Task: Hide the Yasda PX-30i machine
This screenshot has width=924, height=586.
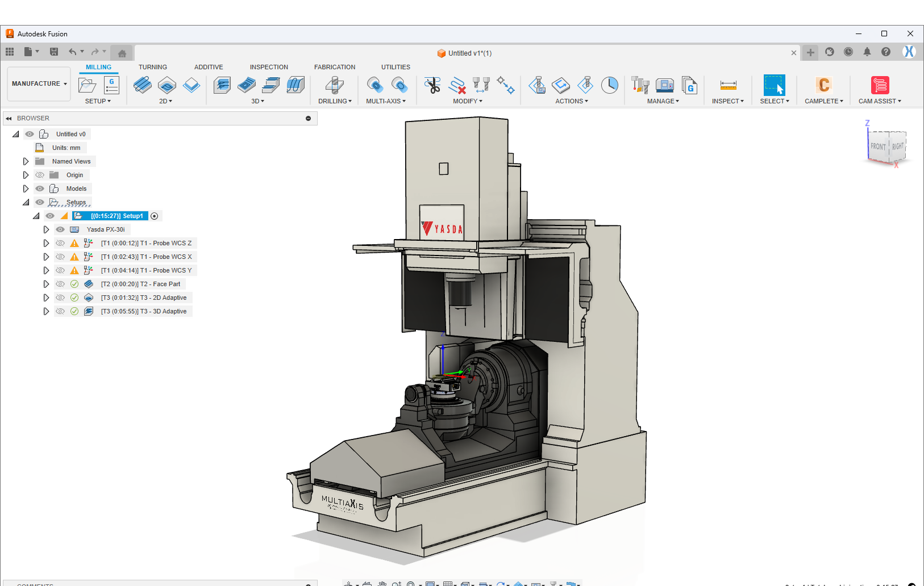Action: pyautogui.click(x=60, y=229)
